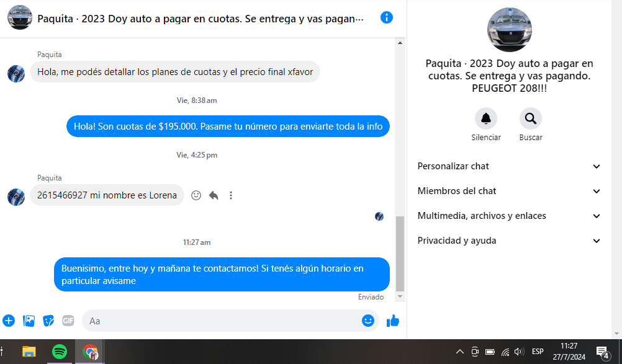Open File Explorer from the taskbar

tap(29, 352)
